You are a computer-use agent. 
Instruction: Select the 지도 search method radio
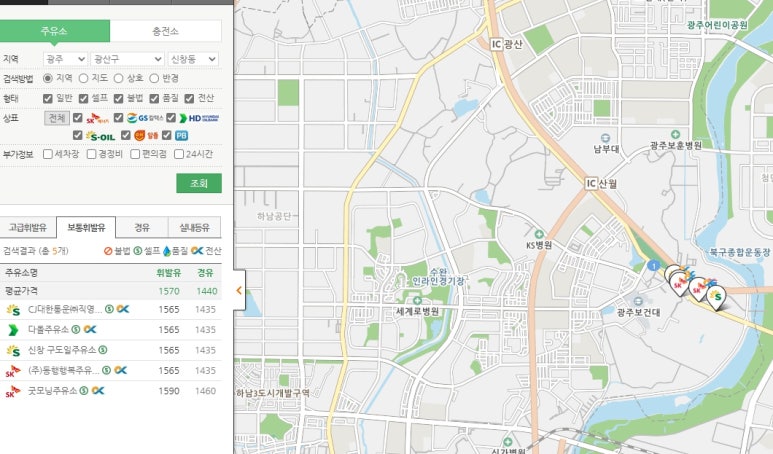(83, 78)
